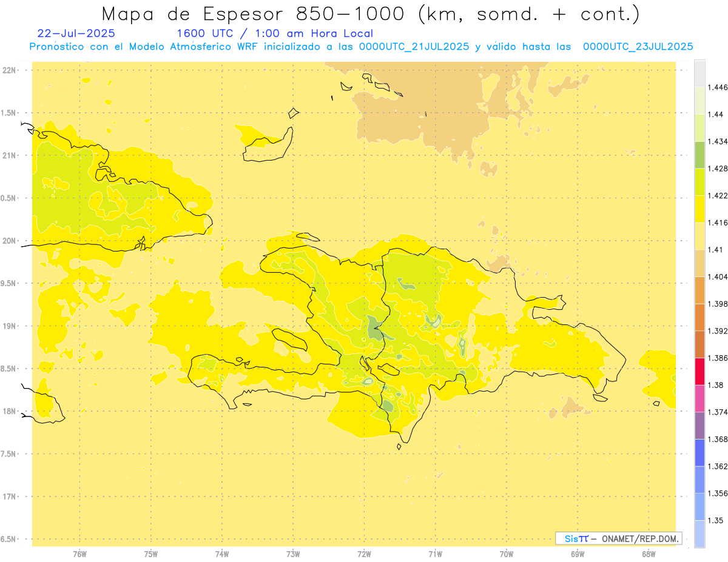Click the colorbar value "1.362"
Image resolution: width=728 pixels, height=562 pixels.
718,466
